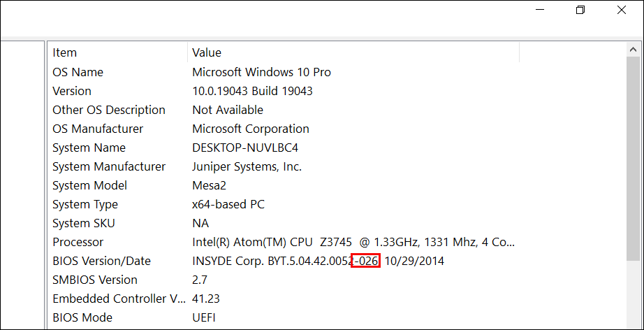Select the SMBIOS Version row

pyautogui.click(x=94, y=280)
